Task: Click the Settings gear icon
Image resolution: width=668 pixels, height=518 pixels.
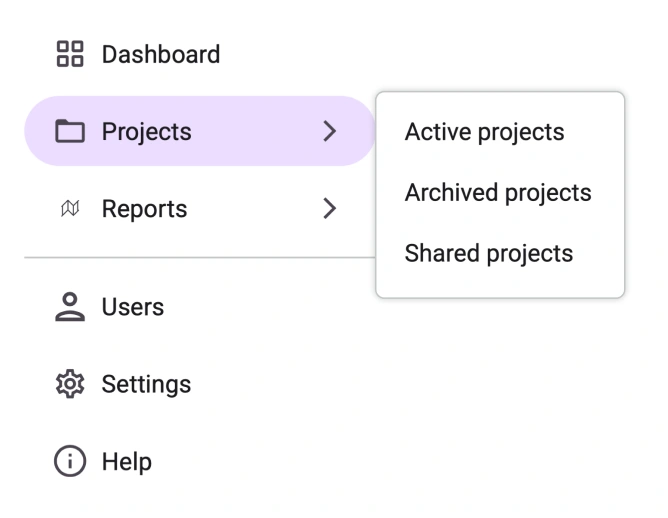Action: (x=70, y=384)
